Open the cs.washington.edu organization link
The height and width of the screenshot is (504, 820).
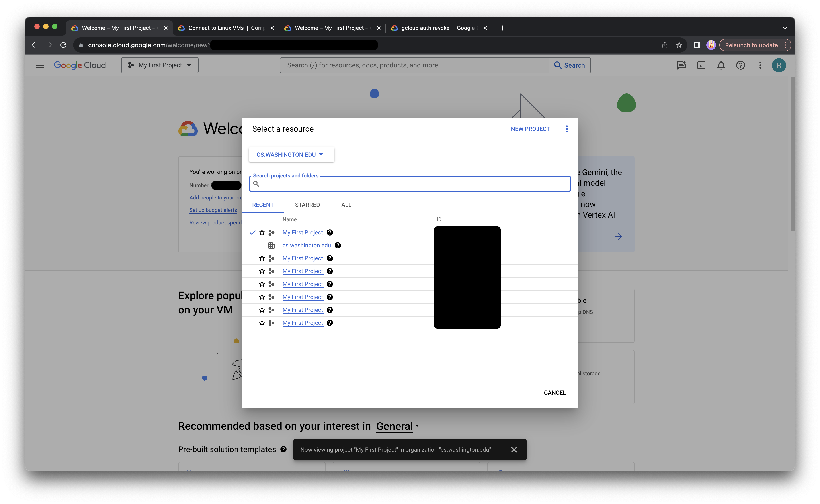[x=307, y=245]
